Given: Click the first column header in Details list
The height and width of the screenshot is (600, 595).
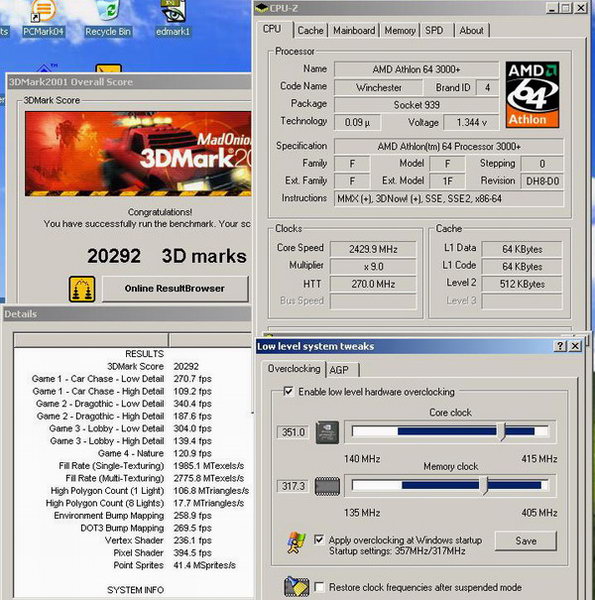Looking at the screenshot, I should pos(91,340).
